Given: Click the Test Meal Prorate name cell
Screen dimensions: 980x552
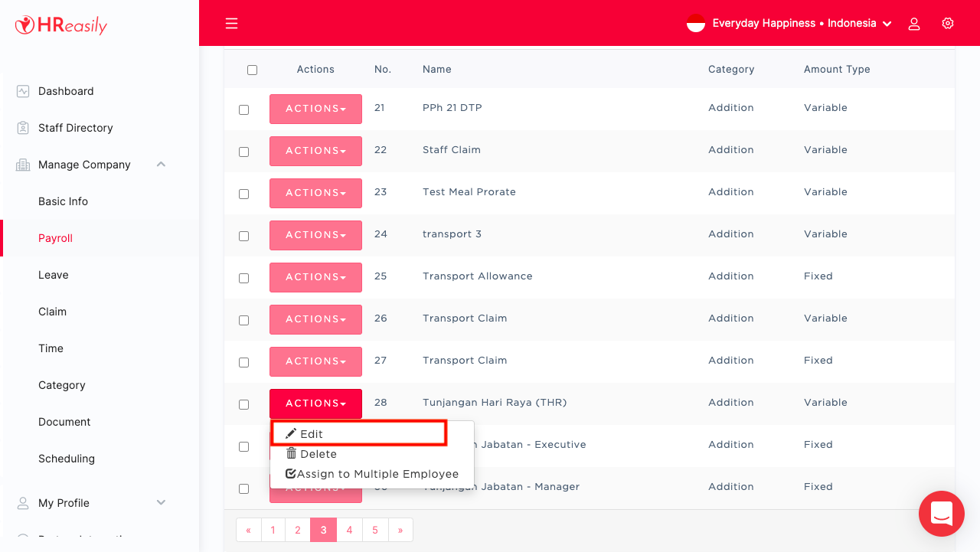Looking at the screenshot, I should click(469, 192).
